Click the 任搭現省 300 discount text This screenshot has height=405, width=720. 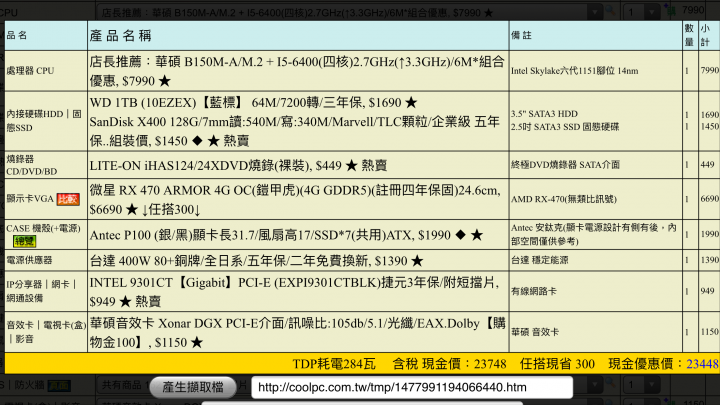click(557, 364)
